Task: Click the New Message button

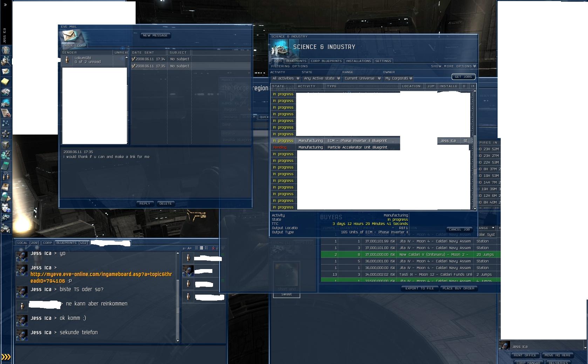Action: click(x=155, y=35)
